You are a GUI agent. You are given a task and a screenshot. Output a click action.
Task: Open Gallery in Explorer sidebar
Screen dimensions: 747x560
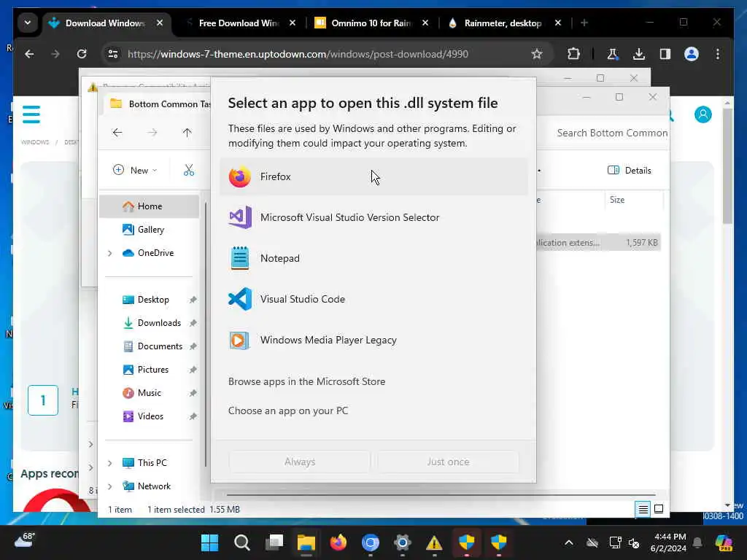[x=149, y=230]
